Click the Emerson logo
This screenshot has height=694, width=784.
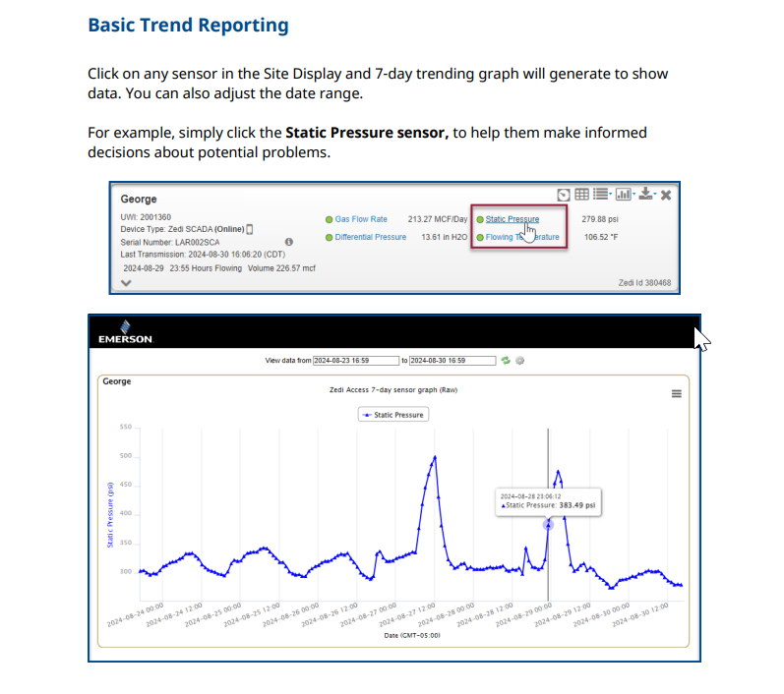tap(125, 331)
